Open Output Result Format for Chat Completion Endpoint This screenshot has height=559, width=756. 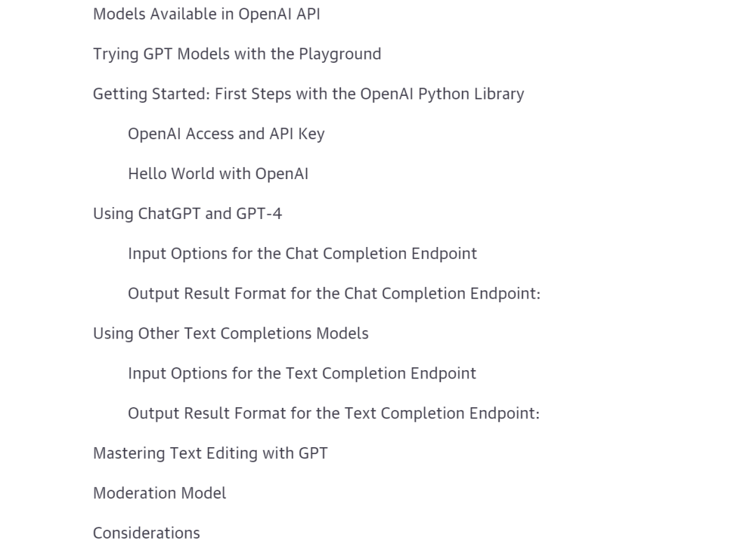point(334,293)
